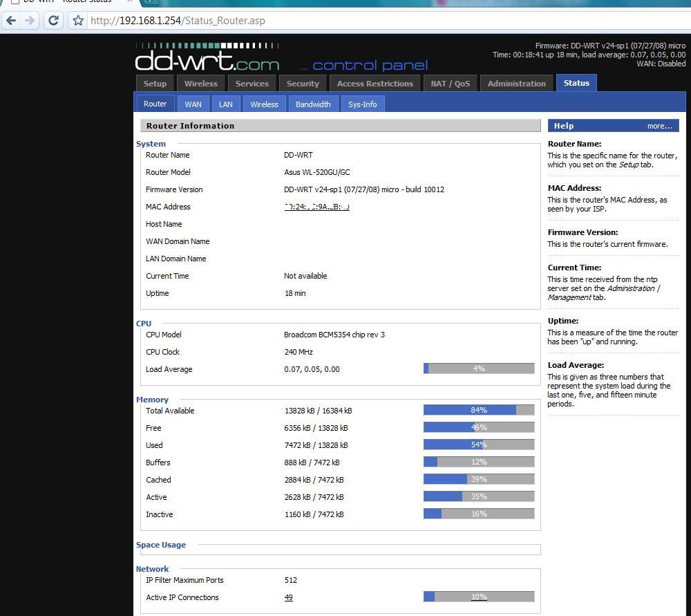Open the Wireless main tab next to Setup

[x=201, y=84]
